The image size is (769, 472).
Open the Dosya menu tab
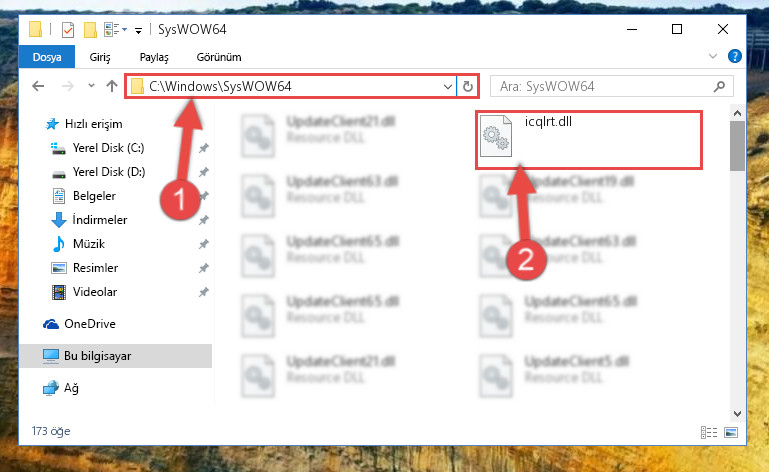47,57
